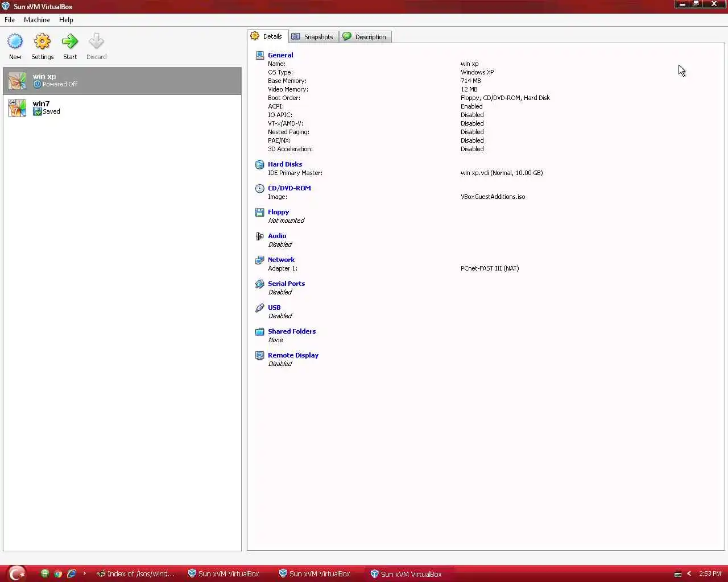Click the 'Not mounted' floppy status

click(x=286, y=221)
